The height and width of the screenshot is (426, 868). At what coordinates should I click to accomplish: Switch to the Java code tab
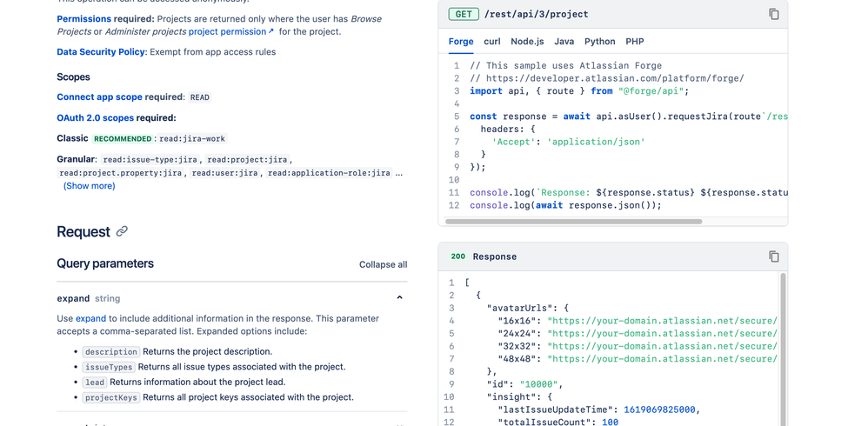click(564, 42)
